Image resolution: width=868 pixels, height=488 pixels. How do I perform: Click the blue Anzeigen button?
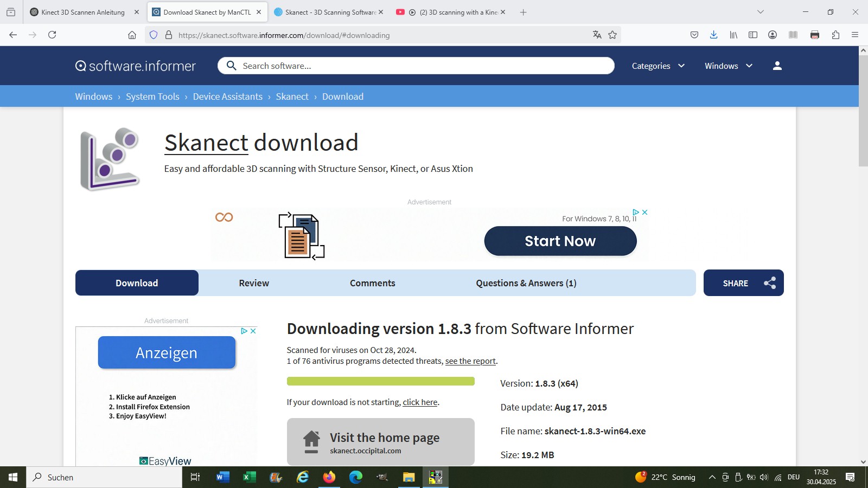coord(167,352)
